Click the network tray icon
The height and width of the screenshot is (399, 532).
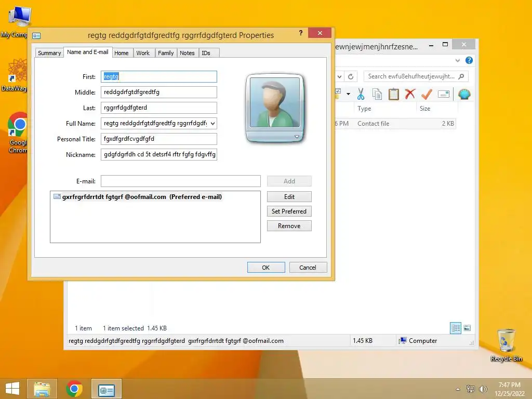tap(471, 389)
